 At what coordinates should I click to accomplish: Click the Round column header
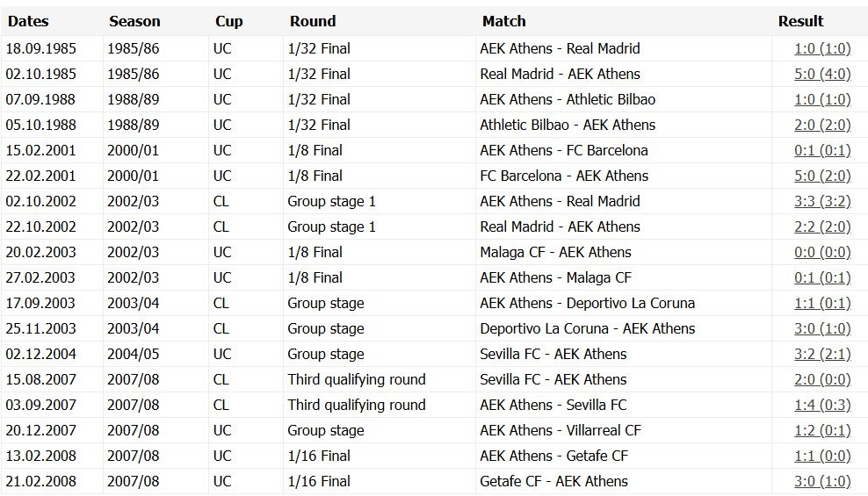[x=312, y=21]
